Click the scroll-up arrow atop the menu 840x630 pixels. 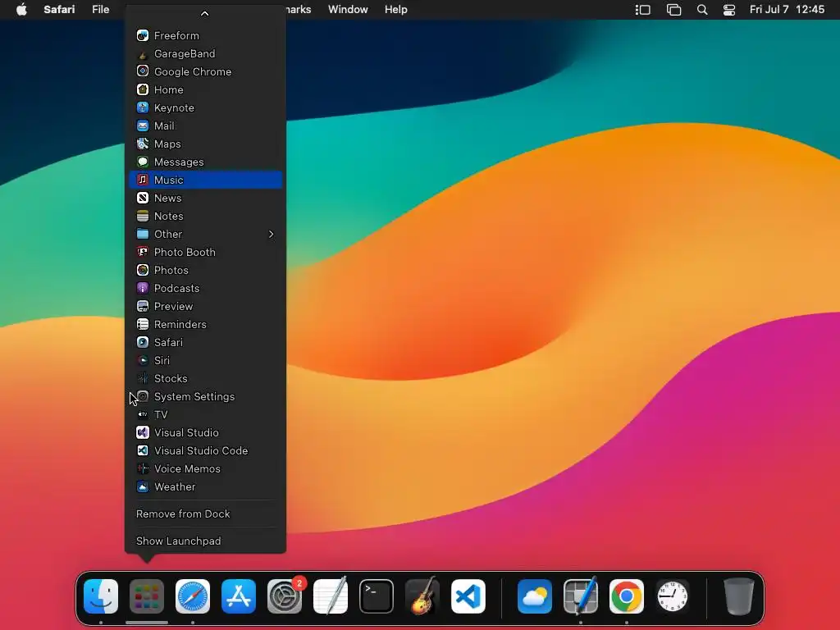point(204,13)
